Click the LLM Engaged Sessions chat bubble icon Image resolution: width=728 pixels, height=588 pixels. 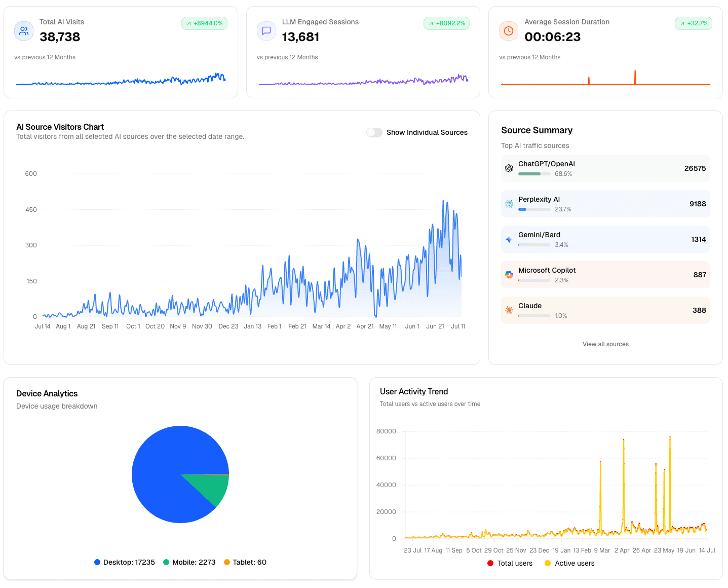click(266, 31)
